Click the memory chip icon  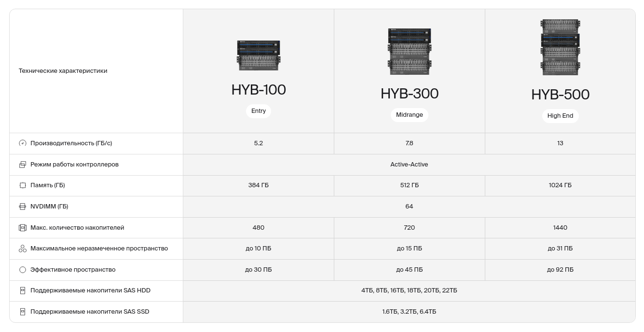(x=23, y=185)
